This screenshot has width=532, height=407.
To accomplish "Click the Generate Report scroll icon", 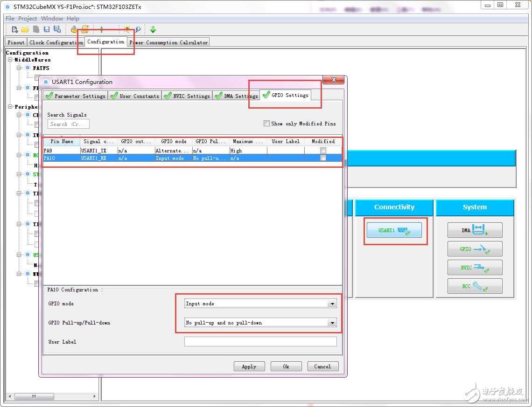I will pyautogui.click(x=85, y=29).
